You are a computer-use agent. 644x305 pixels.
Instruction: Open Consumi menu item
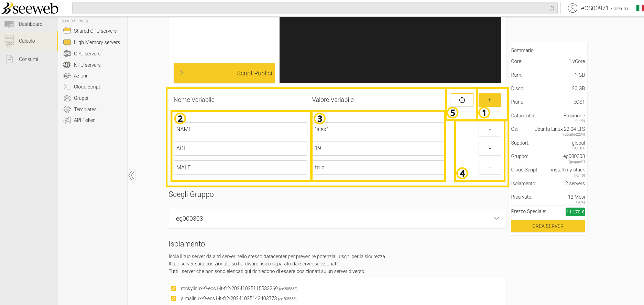coord(29,59)
